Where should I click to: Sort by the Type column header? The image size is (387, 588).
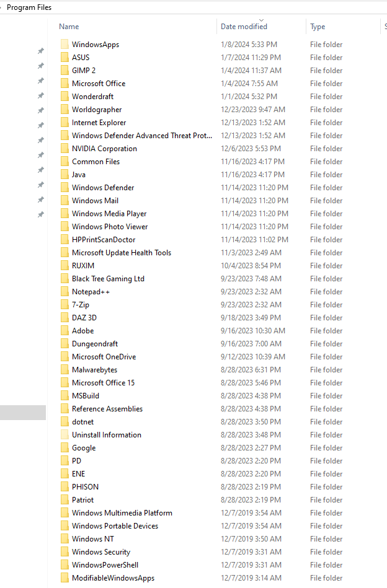point(318,27)
